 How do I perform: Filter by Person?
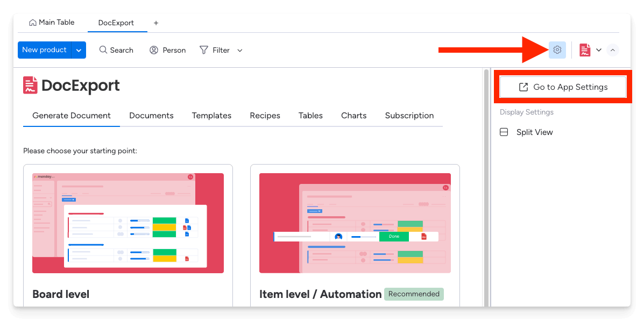[x=167, y=50]
